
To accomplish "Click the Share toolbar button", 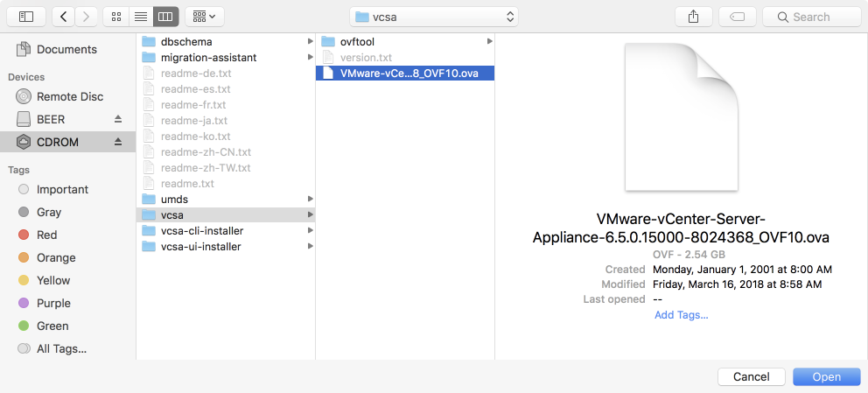I will [x=694, y=17].
